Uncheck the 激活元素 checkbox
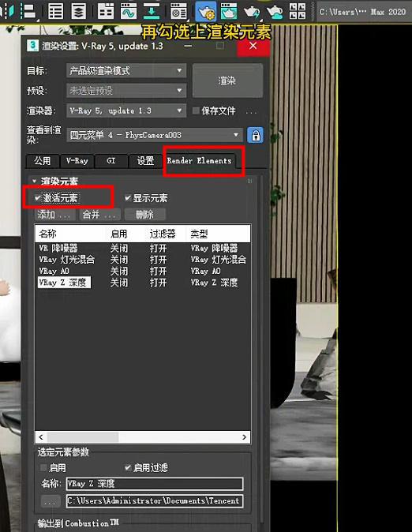This screenshot has width=412, height=532. pyautogui.click(x=38, y=198)
